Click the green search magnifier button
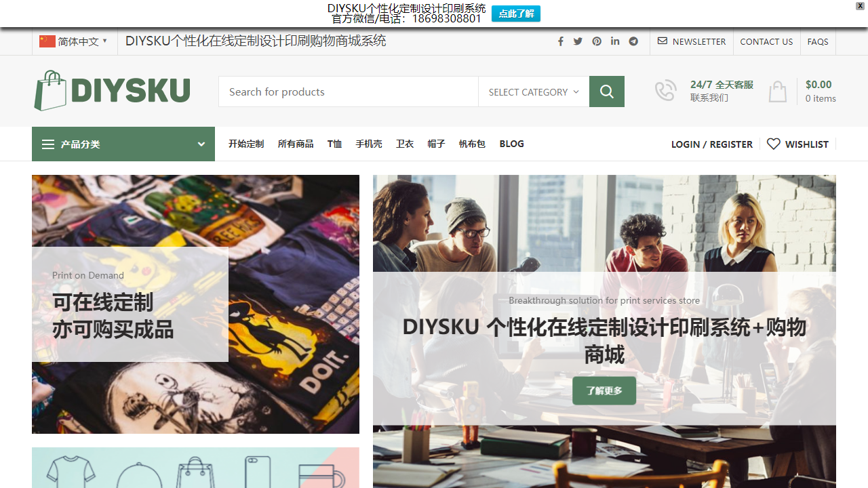Viewport: 868px width, 488px height. click(x=607, y=91)
